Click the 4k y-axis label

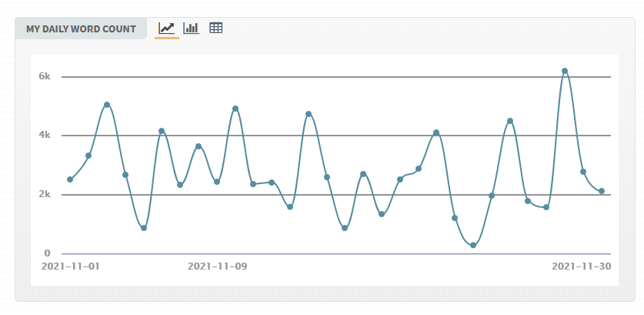[x=45, y=136]
